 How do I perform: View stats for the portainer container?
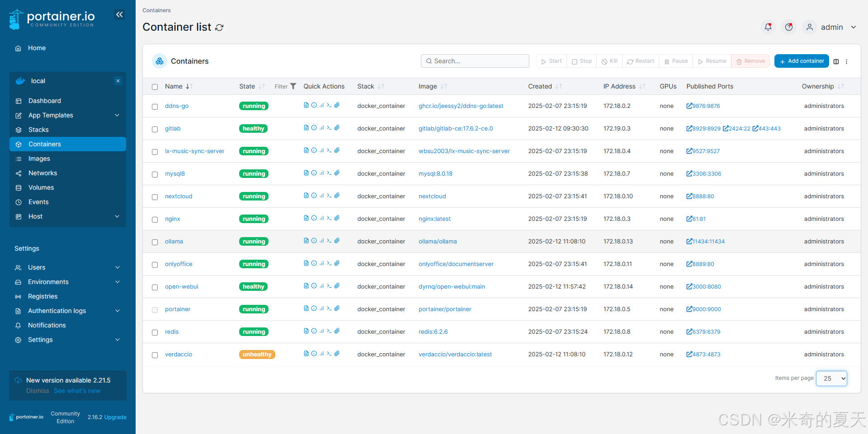(x=321, y=308)
